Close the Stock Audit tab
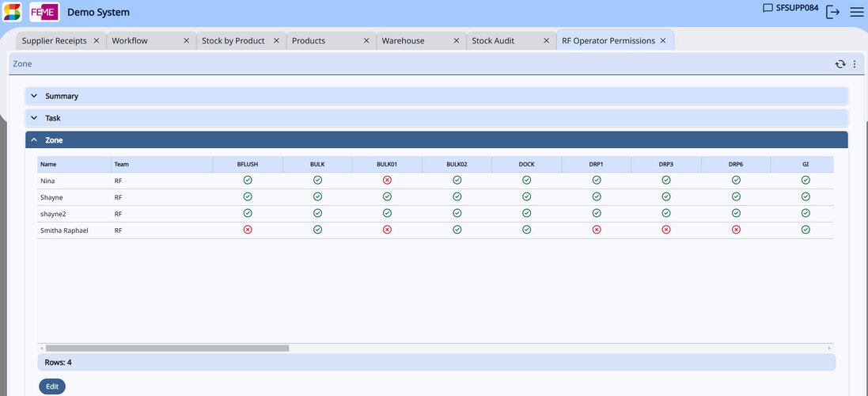This screenshot has width=868, height=396. 547,41
